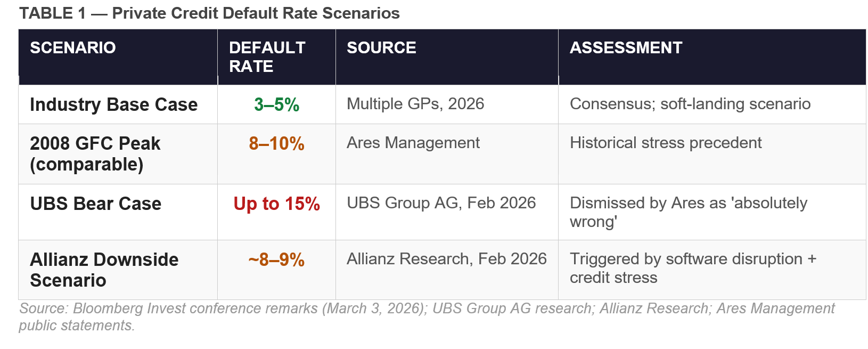Viewport: 868px width, 349px height.
Task: Click the 'TABLE 1' title text
Action: pyautogui.click(x=209, y=13)
